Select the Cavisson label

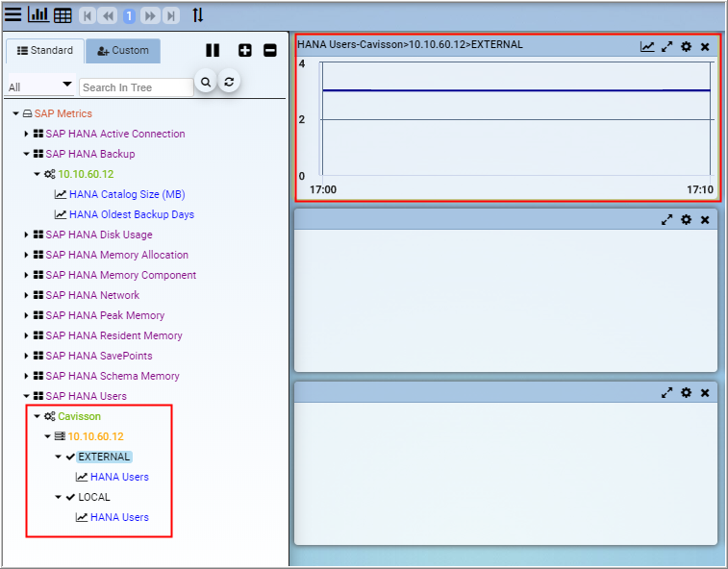(80, 416)
